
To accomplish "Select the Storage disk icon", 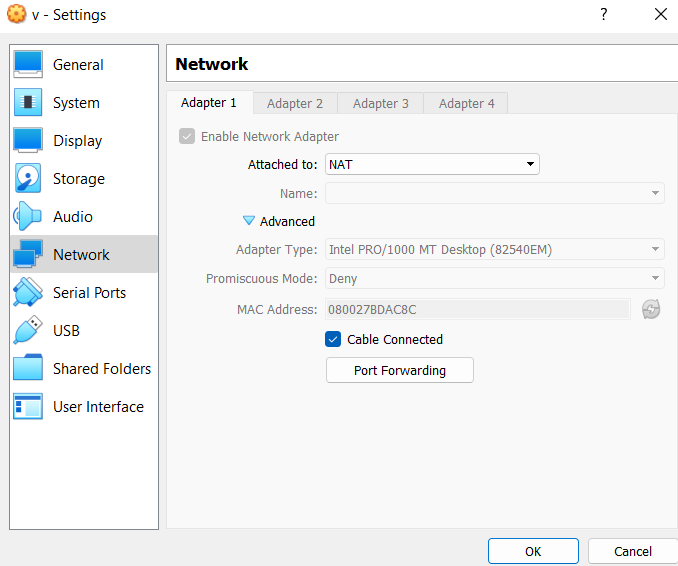I will point(28,179).
